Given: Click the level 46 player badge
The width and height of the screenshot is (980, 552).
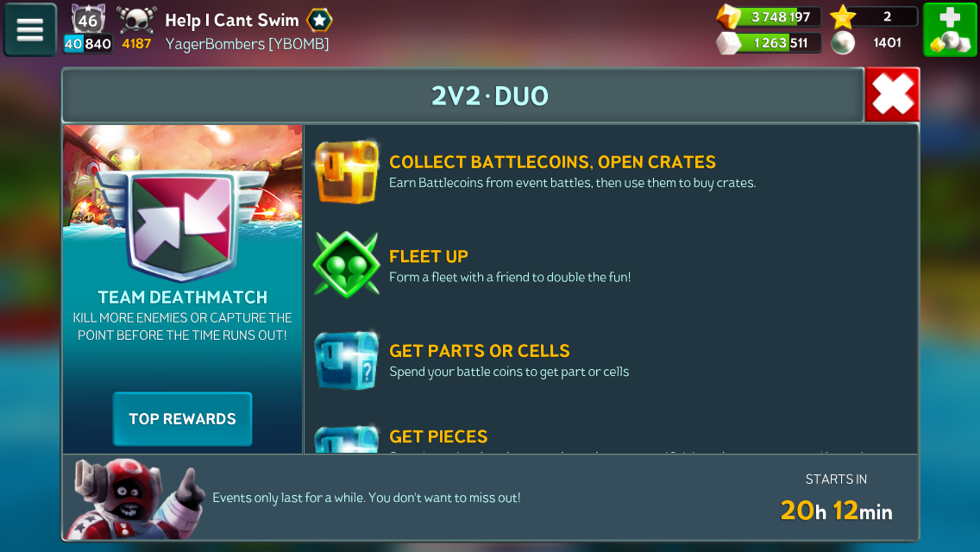Looking at the screenshot, I should click(x=87, y=19).
